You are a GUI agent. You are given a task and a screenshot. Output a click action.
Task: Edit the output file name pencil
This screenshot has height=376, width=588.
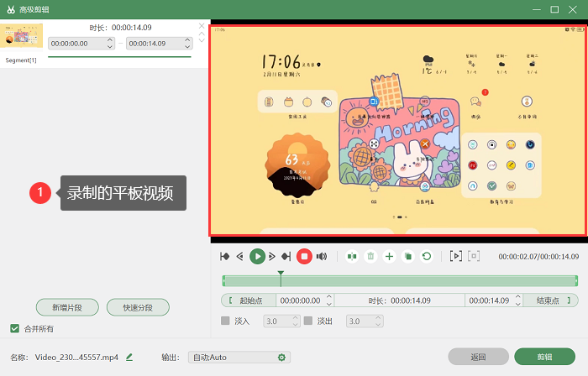click(129, 358)
